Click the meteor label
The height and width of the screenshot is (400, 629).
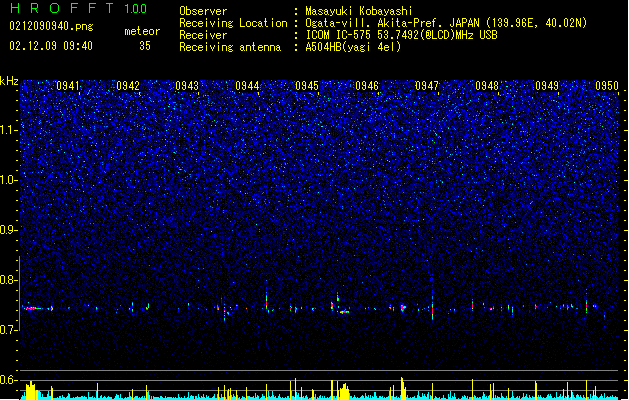click(142, 31)
